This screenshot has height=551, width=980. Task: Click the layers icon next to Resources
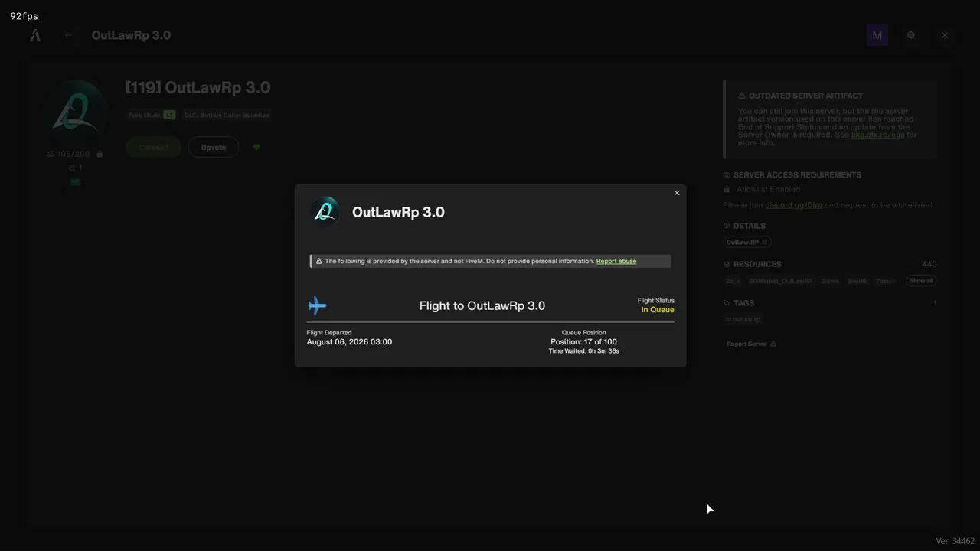coord(727,265)
